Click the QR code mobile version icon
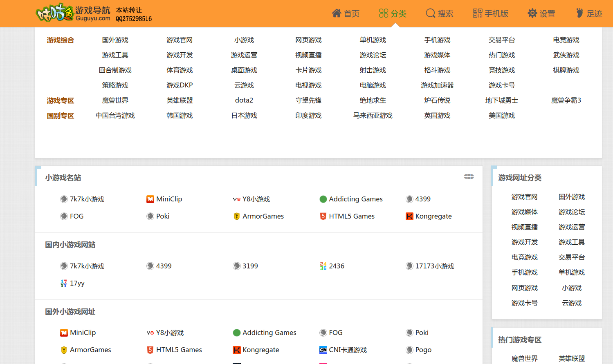 pos(477,13)
